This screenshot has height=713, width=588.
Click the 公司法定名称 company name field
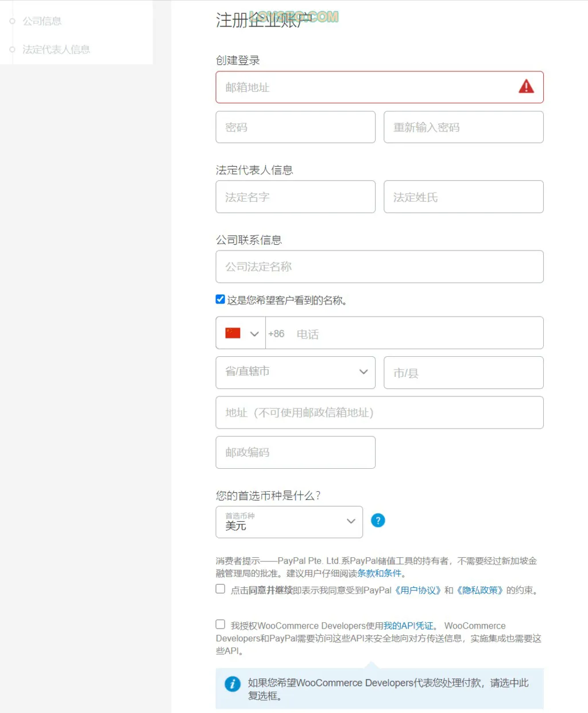[380, 267]
